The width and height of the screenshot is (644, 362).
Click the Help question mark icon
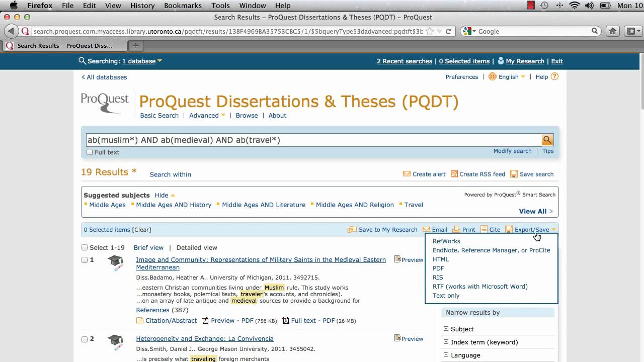click(x=554, y=76)
